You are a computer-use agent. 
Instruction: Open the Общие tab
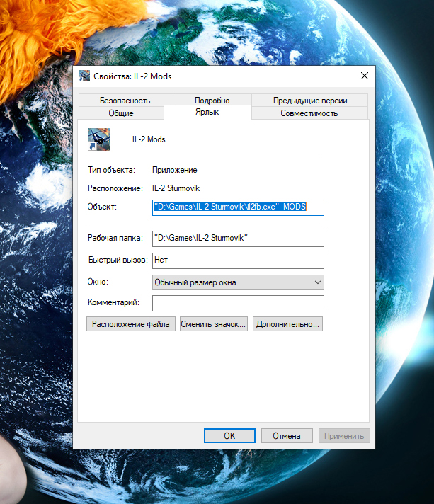(121, 113)
